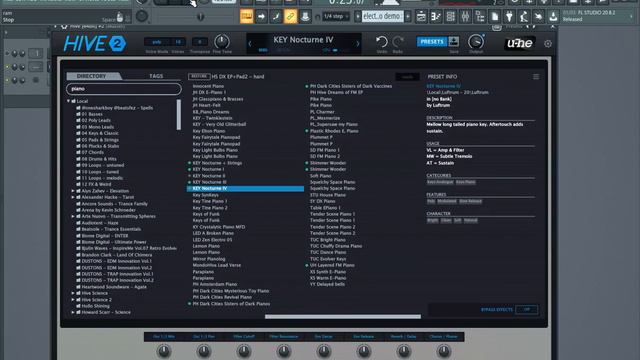Click folder icon of 04 Keys & Classic
640x360 pixels.
78,133
